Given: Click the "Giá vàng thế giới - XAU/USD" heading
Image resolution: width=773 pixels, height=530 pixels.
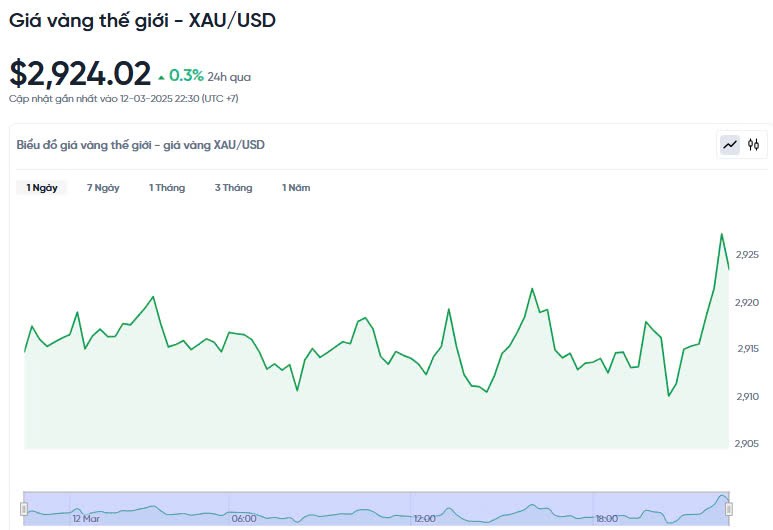Looking at the screenshot, I should (142, 20).
